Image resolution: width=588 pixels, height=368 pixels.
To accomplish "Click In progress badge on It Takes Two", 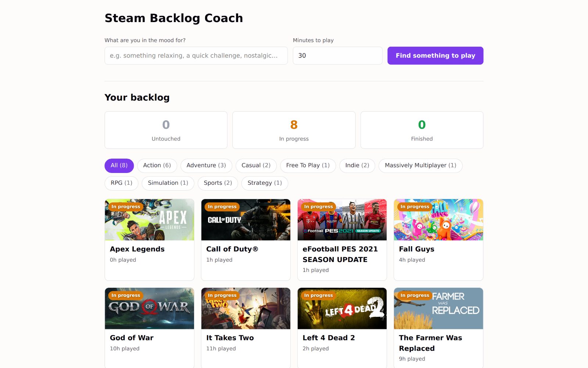I will (x=222, y=296).
